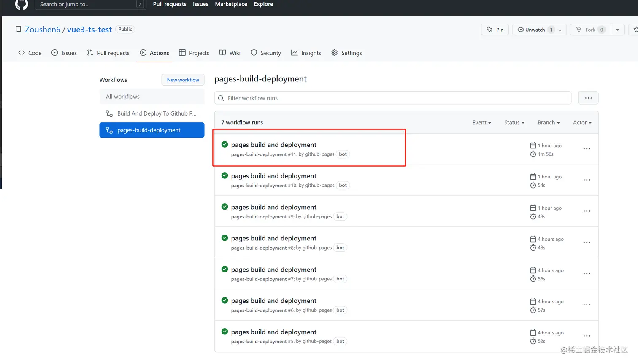Select pages-build-deployment workflow in sidebar
Screen dimensions: 638x364
[152, 130]
